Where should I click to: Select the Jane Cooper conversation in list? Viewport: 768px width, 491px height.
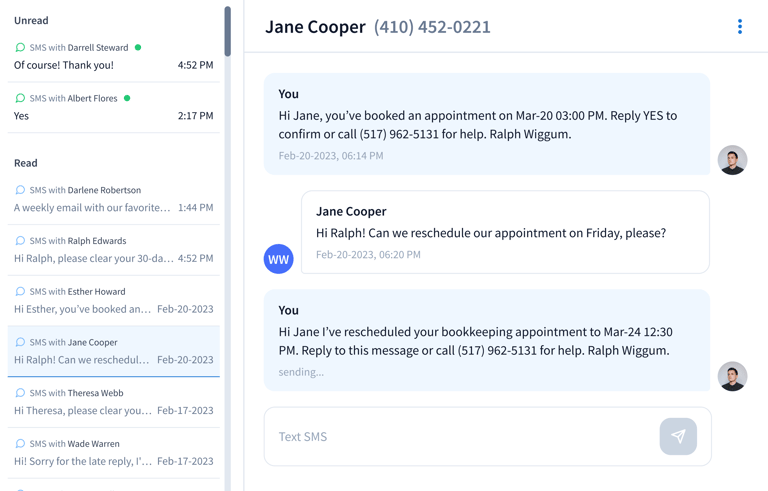coord(113,351)
